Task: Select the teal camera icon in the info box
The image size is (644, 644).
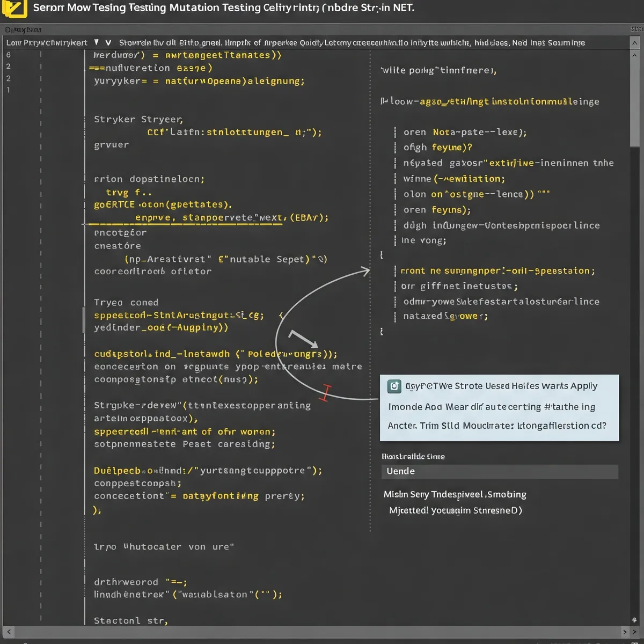Action: pos(395,386)
